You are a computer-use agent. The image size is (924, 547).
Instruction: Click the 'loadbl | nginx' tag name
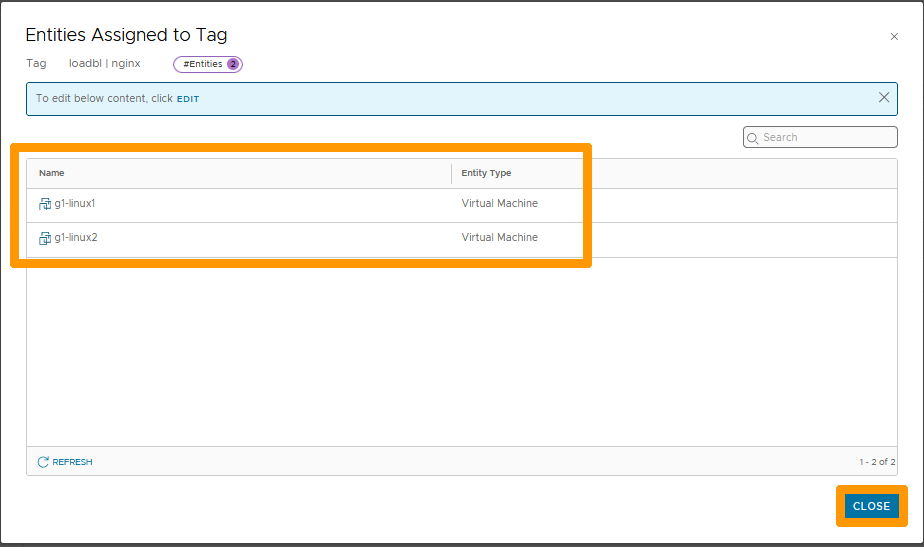tap(105, 64)
